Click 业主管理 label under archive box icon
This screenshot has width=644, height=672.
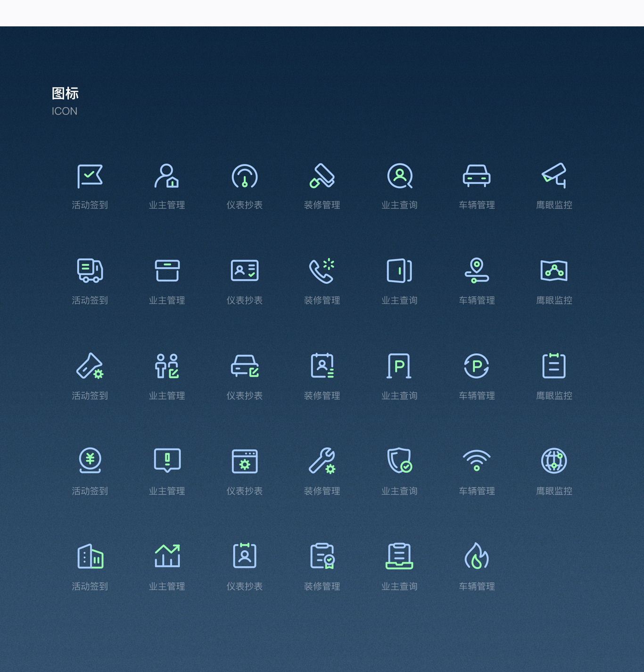point(167,300)
